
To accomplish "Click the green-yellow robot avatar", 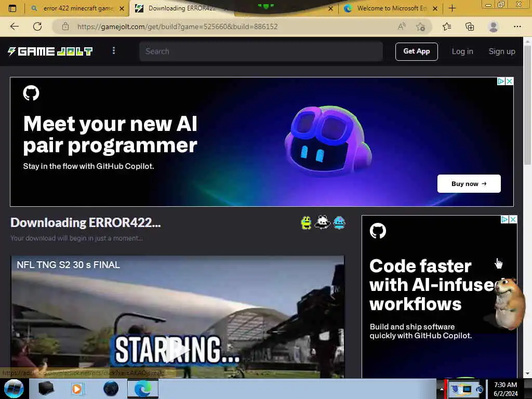I will tap(306, 223).
